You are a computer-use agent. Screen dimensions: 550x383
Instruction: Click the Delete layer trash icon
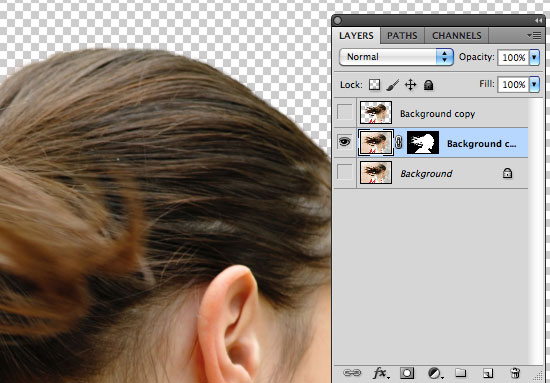pyautogui.click(x=515, y=372)
